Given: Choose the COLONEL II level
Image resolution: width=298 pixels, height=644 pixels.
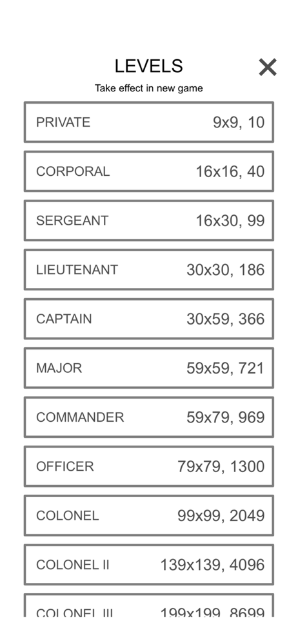Looking at the screenshot, I should (x=148, y=565).
